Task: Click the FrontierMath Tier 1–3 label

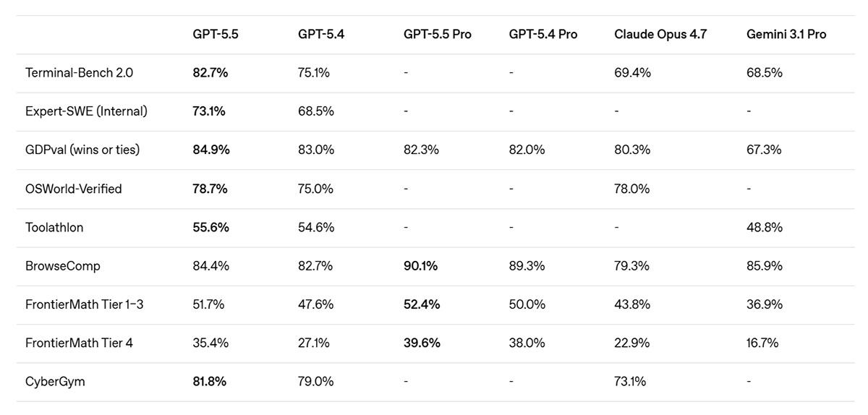Action: (84, 304)
